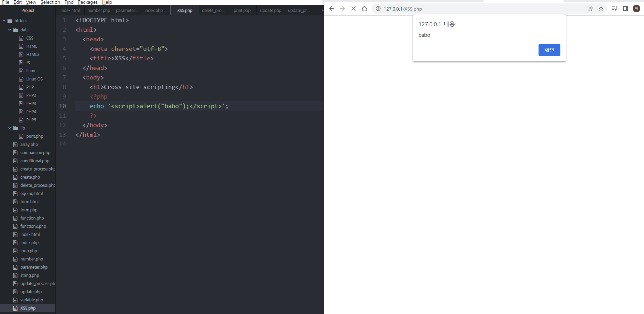644x314 pixels.
Task: Click the data folder icon
Action: tap(16, 30)
